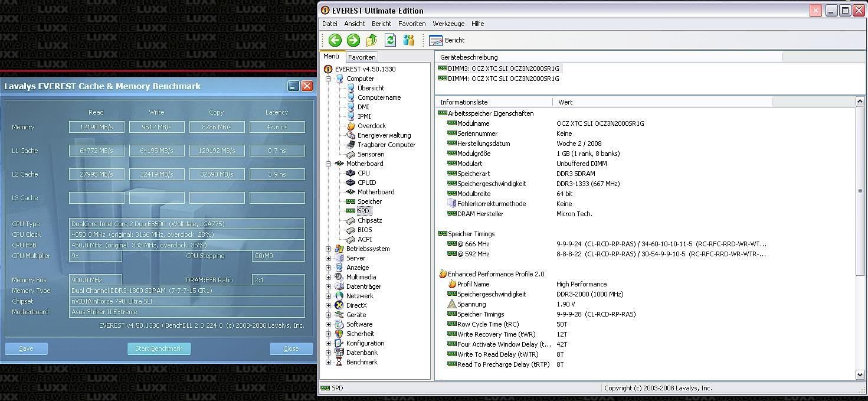Image resolution: width=868 pixels, height=401 pixels.
Task: Click Close in the benchmark window
Action: (x=291, y=348)
